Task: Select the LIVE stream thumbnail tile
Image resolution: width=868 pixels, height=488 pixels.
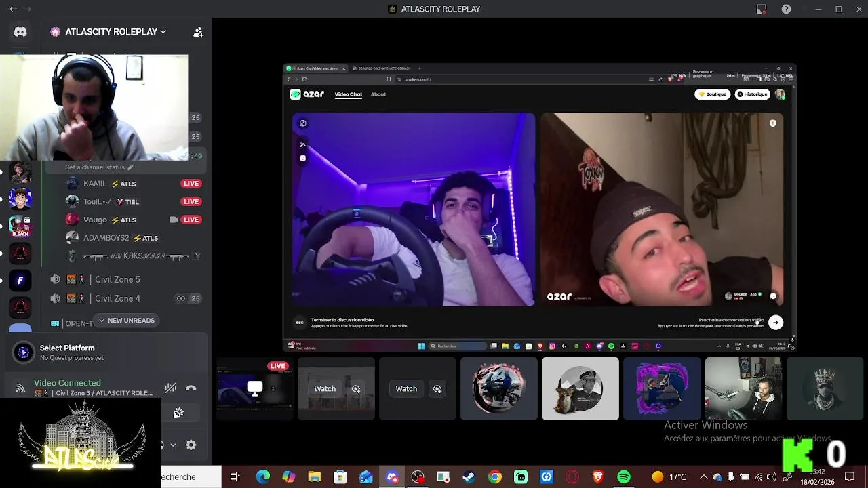Action: tap(255, 388)
